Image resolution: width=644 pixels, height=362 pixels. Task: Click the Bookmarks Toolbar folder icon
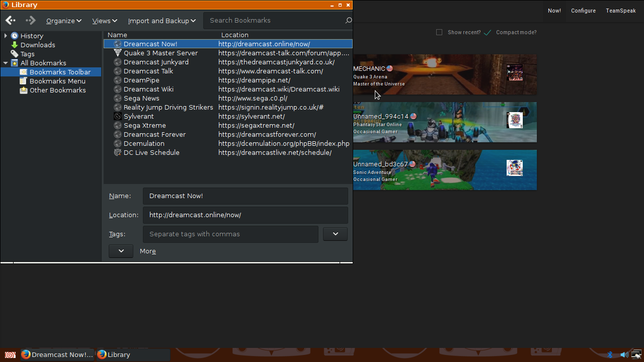[x=24, y=72]
